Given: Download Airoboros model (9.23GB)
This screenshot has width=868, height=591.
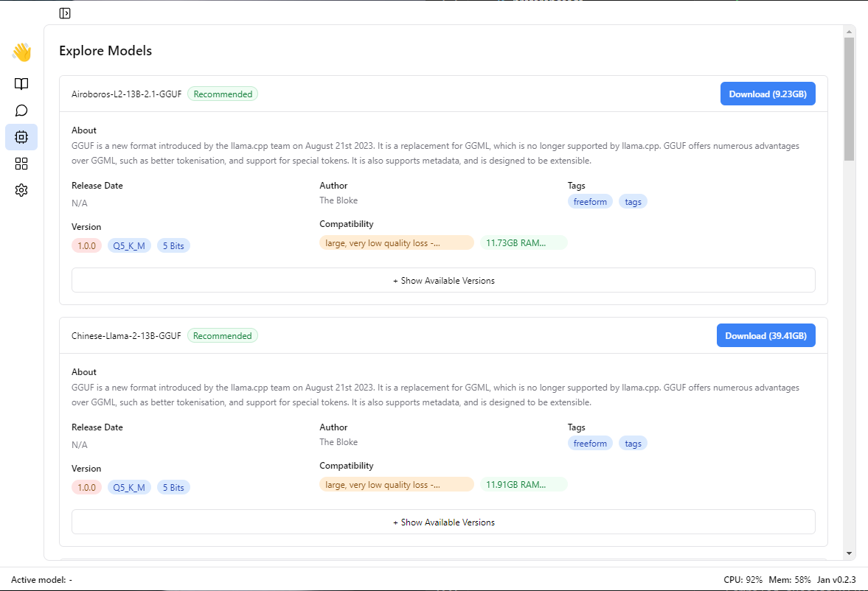Looking at the screenshot, I should click(767, 94).
